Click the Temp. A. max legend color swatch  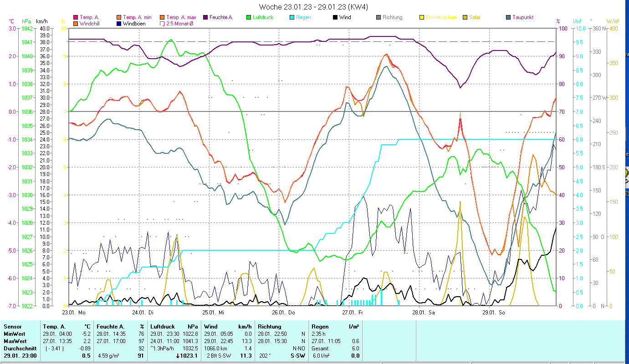[x=162, y=17]
